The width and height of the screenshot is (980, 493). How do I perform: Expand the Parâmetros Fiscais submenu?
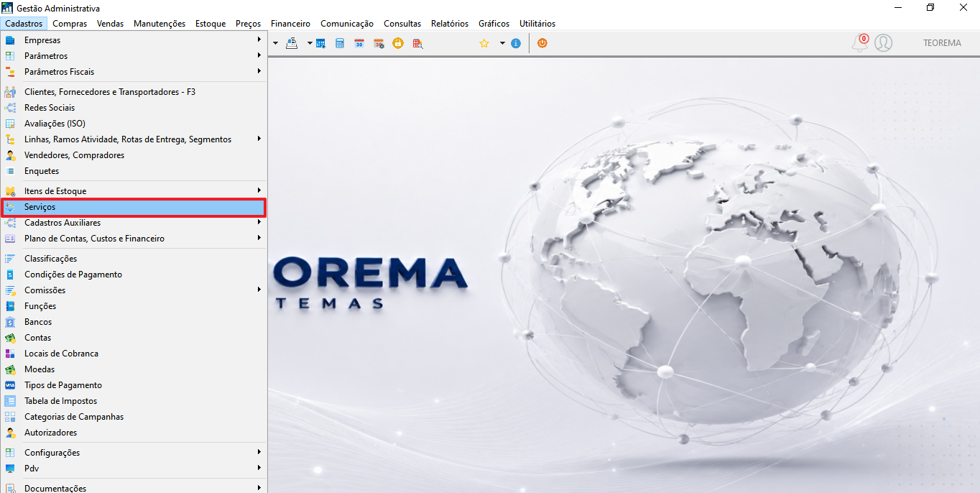pyautogui.click(x=134, y=72)
